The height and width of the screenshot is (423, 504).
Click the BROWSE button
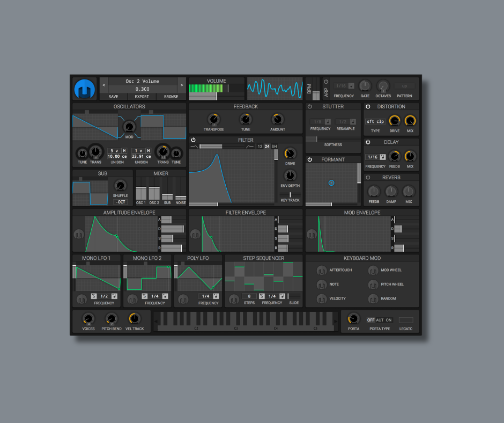[171, 97]
